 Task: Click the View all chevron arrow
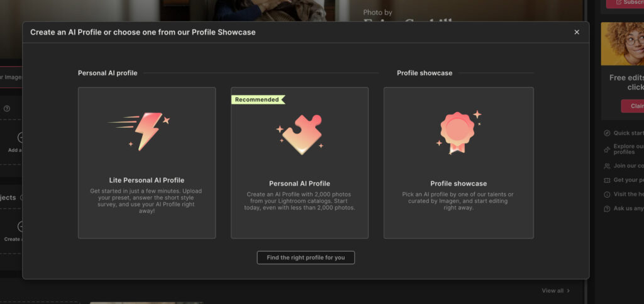(x=569, y=290)
